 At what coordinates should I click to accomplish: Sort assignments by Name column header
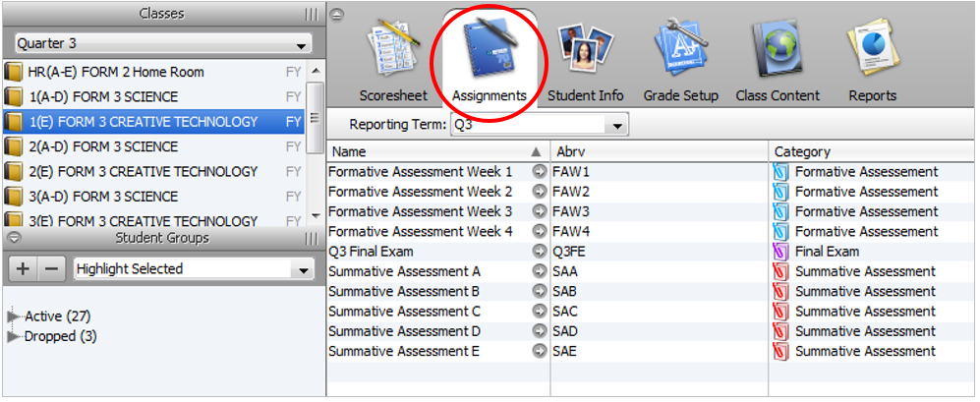pyautogui.click(x=437, y=152)
